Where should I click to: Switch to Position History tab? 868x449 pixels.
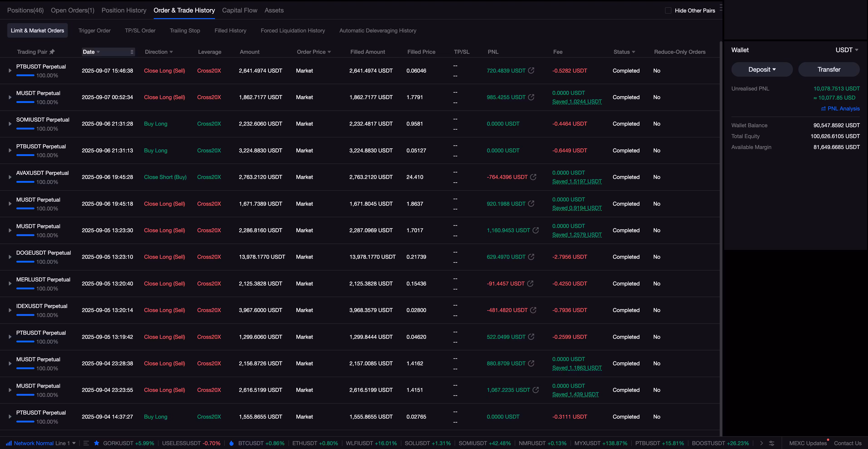click(124, 10)
